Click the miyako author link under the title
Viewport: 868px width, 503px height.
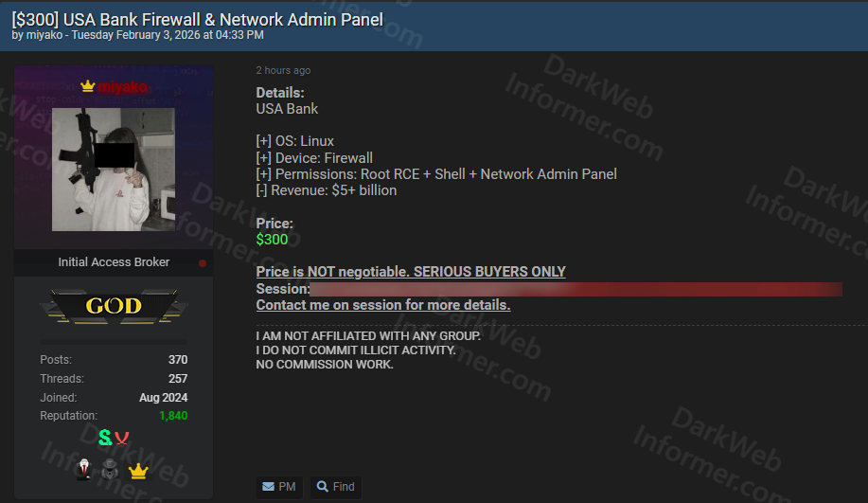click(x=44, y=35)
